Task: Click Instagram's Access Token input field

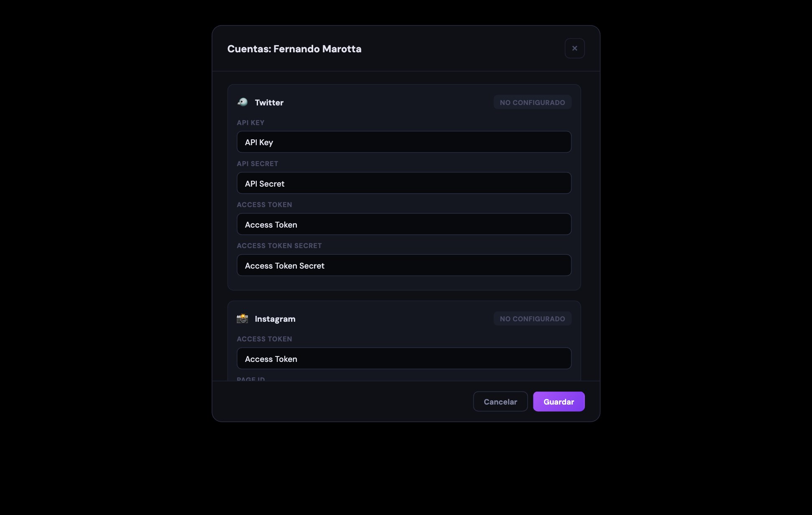Action: pyautogui.click(x=404, y=359)
